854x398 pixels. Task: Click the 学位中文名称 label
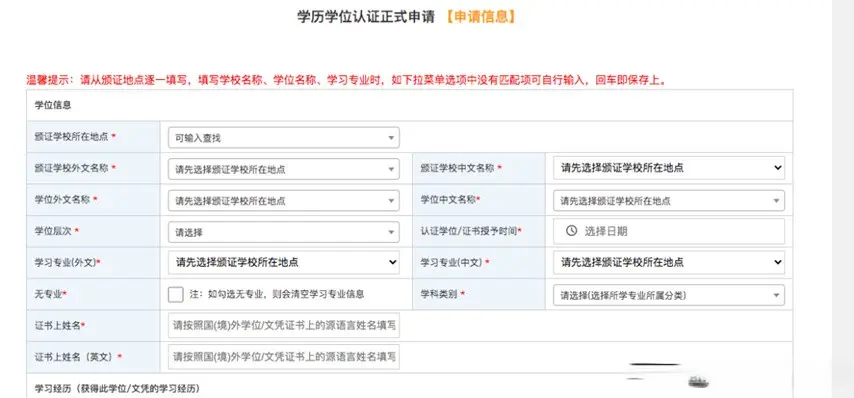coord(450,200)
